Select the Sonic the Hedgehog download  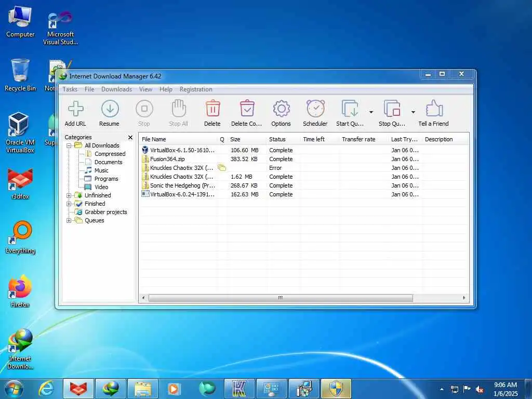[x=303, y=185]
